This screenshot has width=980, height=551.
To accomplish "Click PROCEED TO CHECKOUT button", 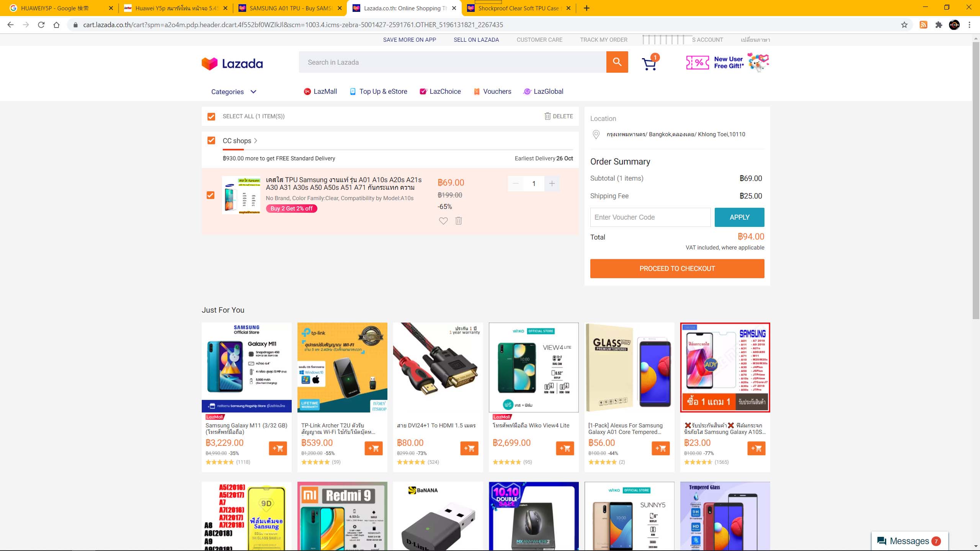I will [x=677, y=269].
